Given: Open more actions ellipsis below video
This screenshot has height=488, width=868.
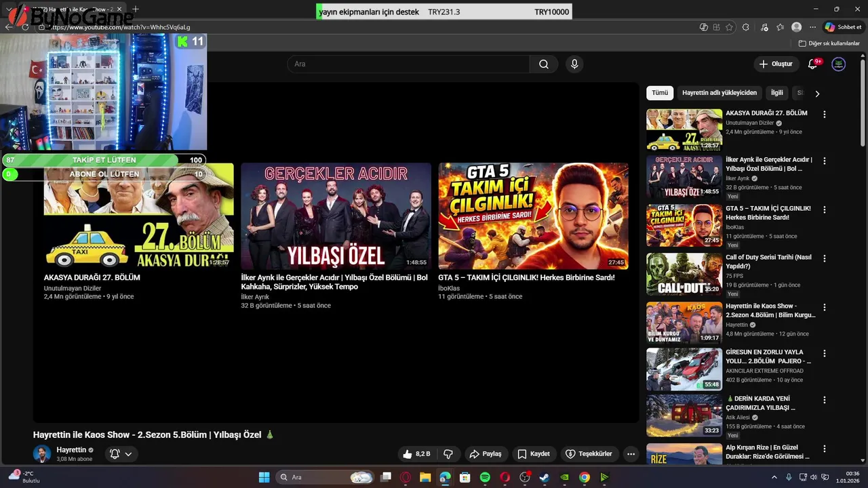Looking at the screenshot, I should (631, 454).
